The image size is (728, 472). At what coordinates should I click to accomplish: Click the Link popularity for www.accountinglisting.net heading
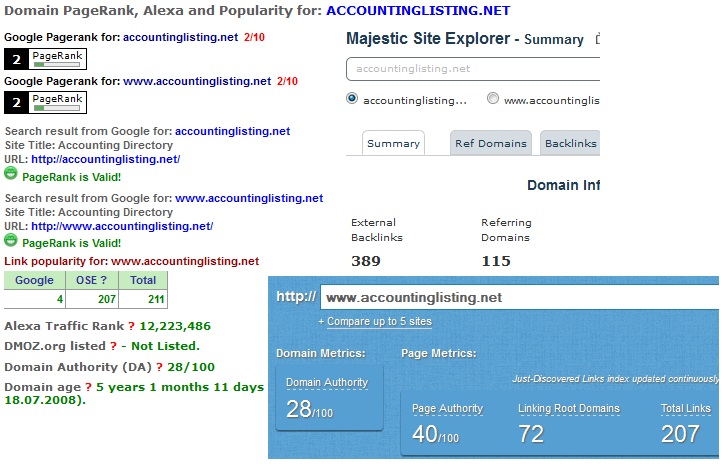(131, 261)
